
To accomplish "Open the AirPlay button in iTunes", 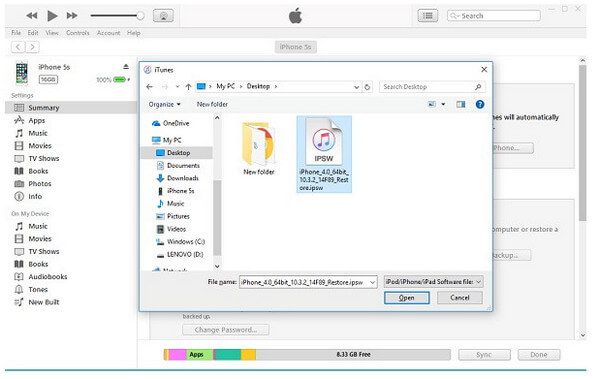I will [163, 16].
